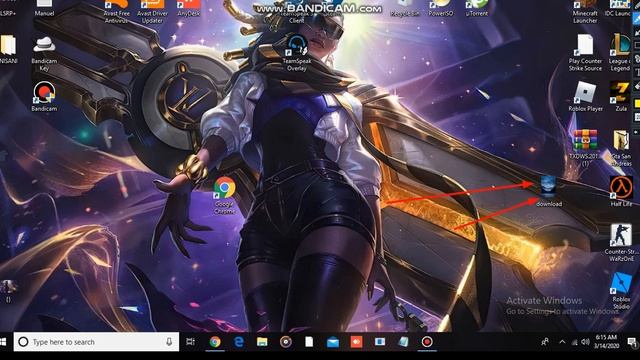Select the Roblox Studio shortcut
The height and width of the screenshot is (360, 640).
pyautogui.click(x=621, y=291)
